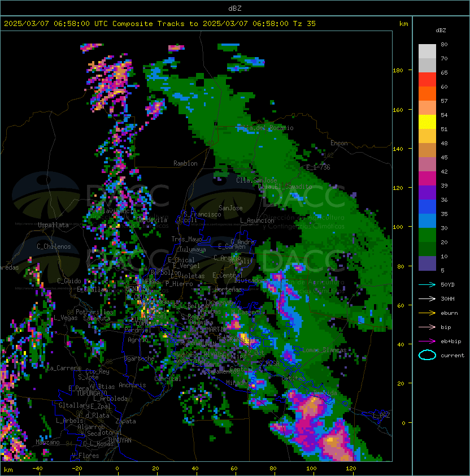Click the 'Potrerillos' place label
470x476 pixels.
[x=94, y=311]
